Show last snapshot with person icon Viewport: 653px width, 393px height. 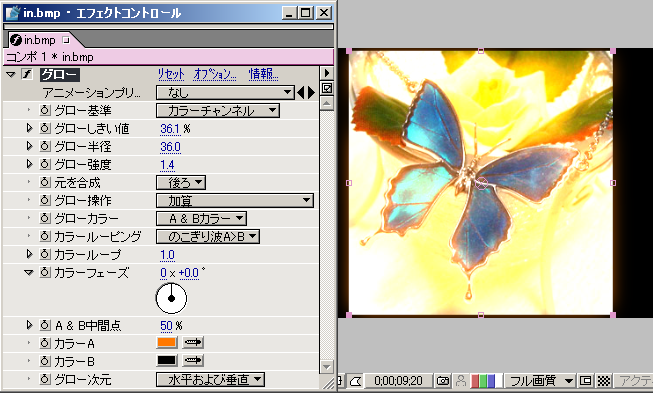click(461, 381)
